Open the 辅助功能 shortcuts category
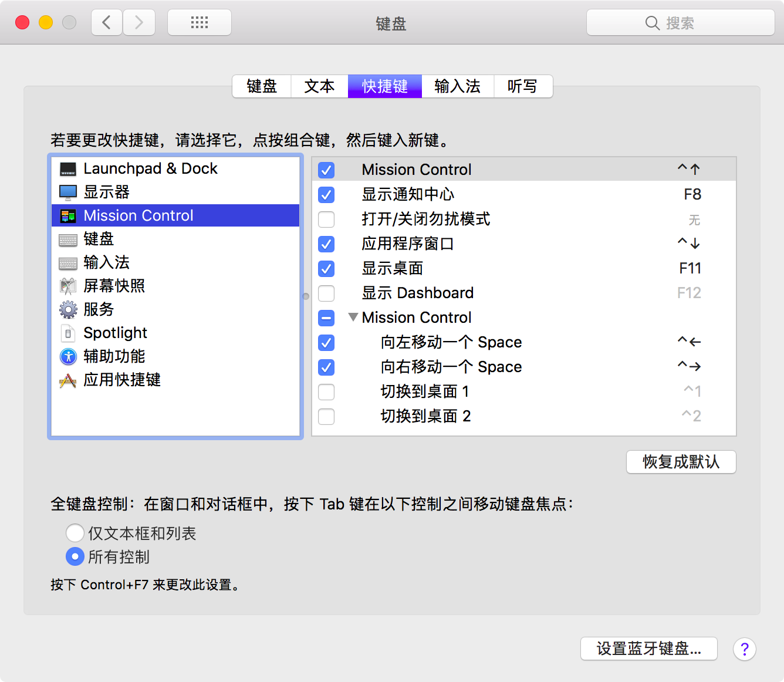 (x=114, y=356)
